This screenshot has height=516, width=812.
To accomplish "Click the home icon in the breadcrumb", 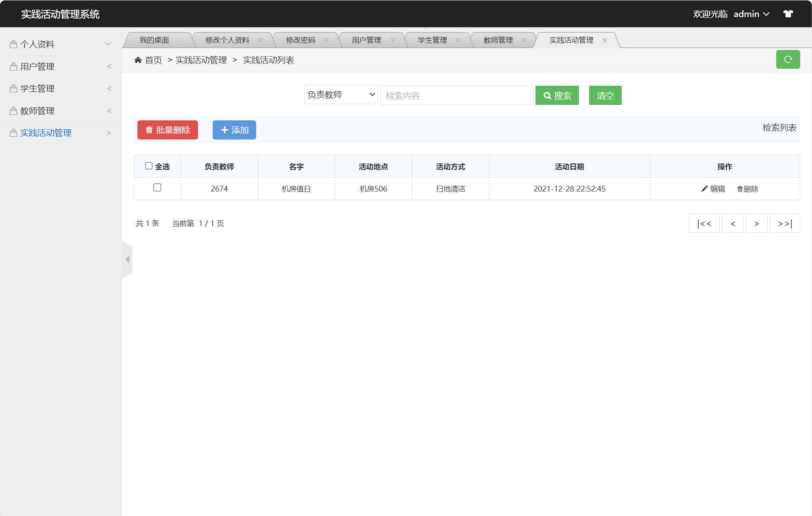I will coord(138,59).
